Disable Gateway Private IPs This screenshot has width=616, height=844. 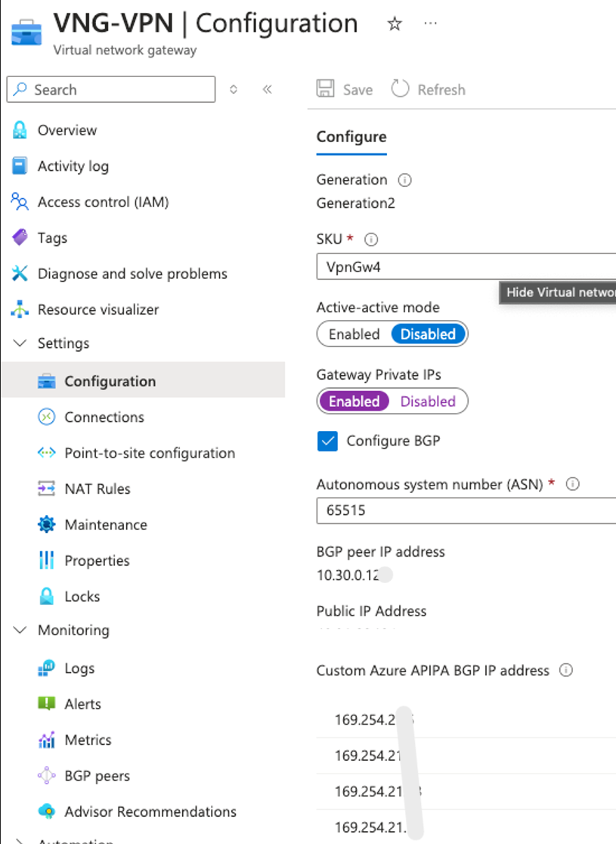pyautogui.click(x=429, y=402)
